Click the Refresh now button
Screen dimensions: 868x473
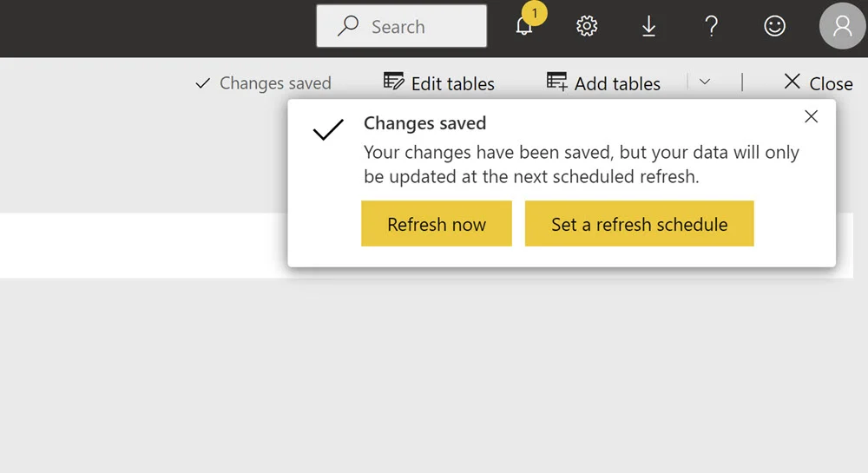point(437,224)
